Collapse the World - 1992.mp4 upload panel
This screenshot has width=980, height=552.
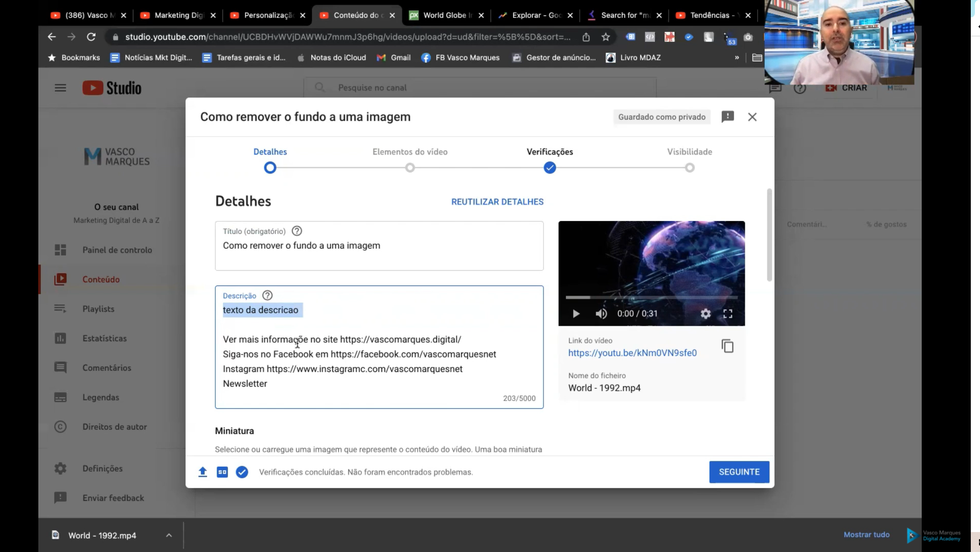tap(169, 535)
